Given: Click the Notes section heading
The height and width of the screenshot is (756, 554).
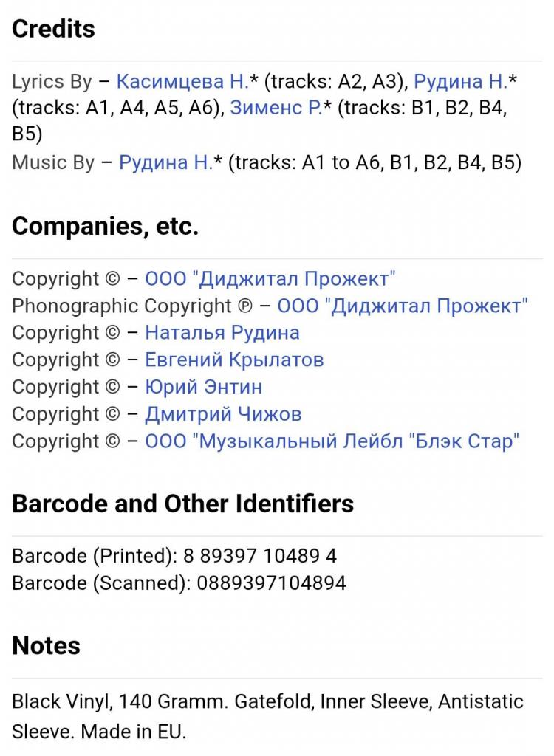Looking at the screenshot, I should (x=46, y=646).
